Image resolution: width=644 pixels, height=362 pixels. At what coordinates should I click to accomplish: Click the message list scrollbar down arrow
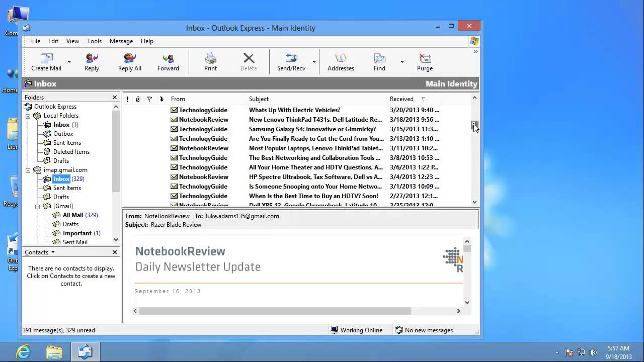(474, 202)
